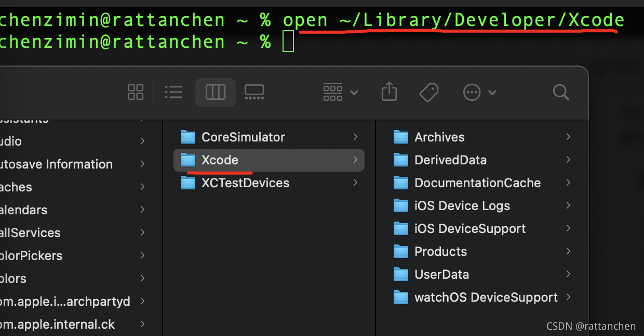
Task: Click the terminal prompt cursor
Action: [288, 42]
